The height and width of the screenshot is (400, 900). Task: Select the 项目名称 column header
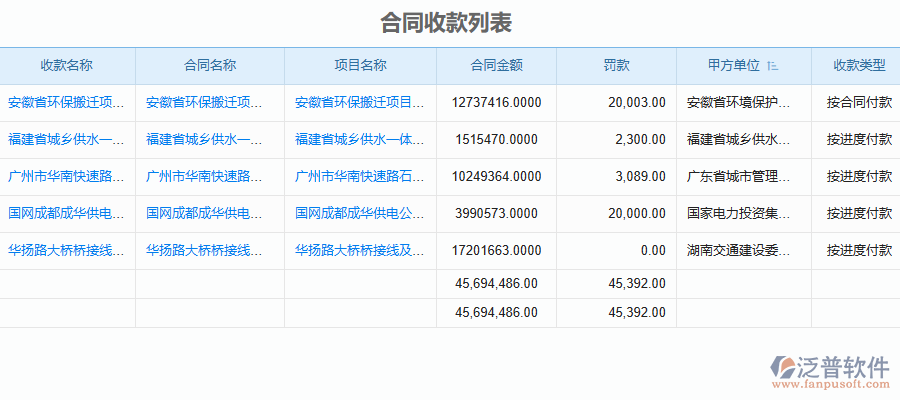tap(360, 66)
